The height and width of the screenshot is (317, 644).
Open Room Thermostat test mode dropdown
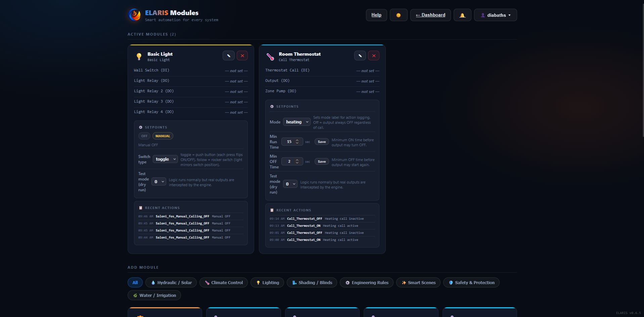(x=290, y=184)
